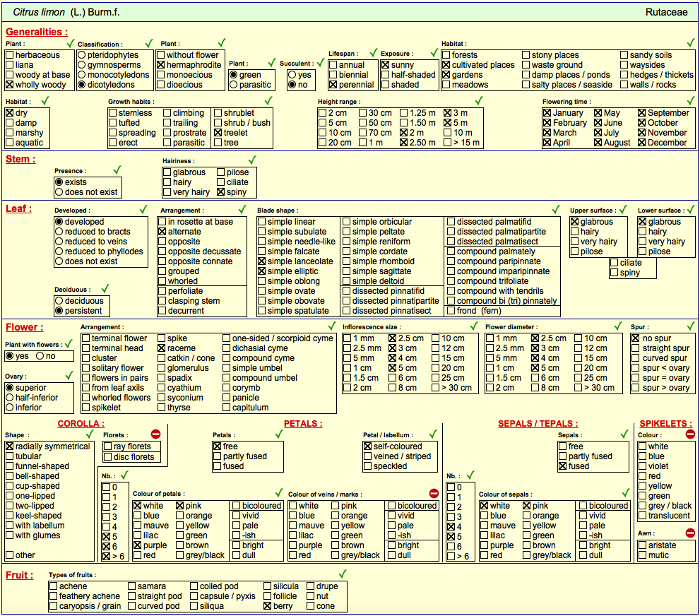Image resolution: width=700 pixels, height=616 pixels.
Task: Click the green checkmark for Colour of sepals
Action: [626, 493]
